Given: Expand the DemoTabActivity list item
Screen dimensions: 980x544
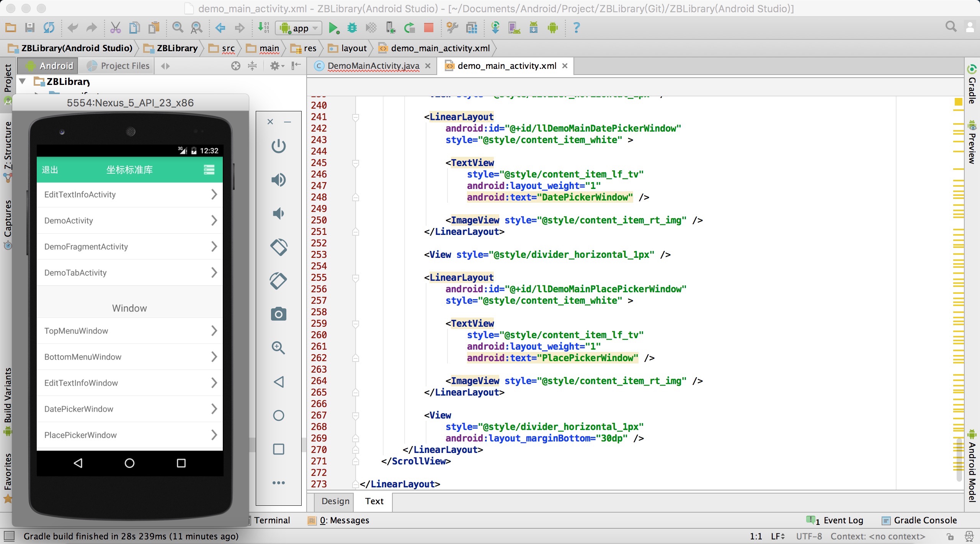Looking at the screenshot, I should (129, 273).
